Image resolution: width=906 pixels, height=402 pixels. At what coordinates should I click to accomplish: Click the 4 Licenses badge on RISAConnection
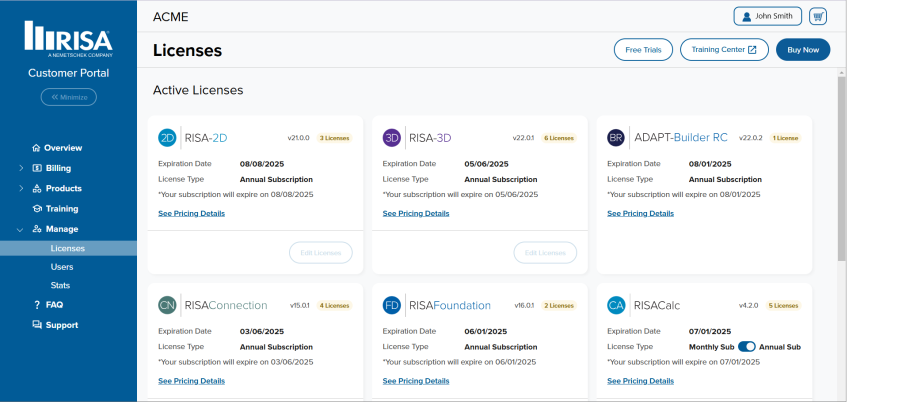click(x=334, y=306)
